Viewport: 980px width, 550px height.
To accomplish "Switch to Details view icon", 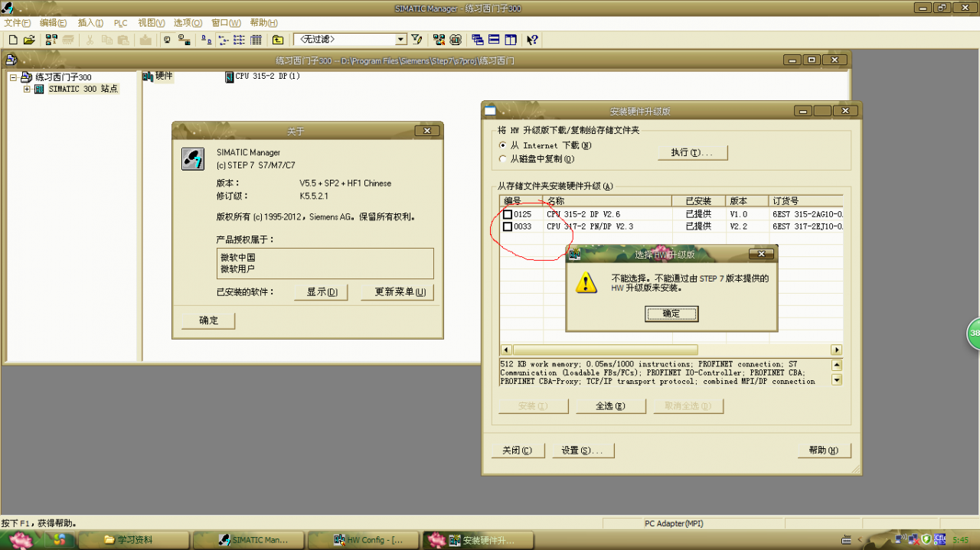I will click(x=256, y=40).
